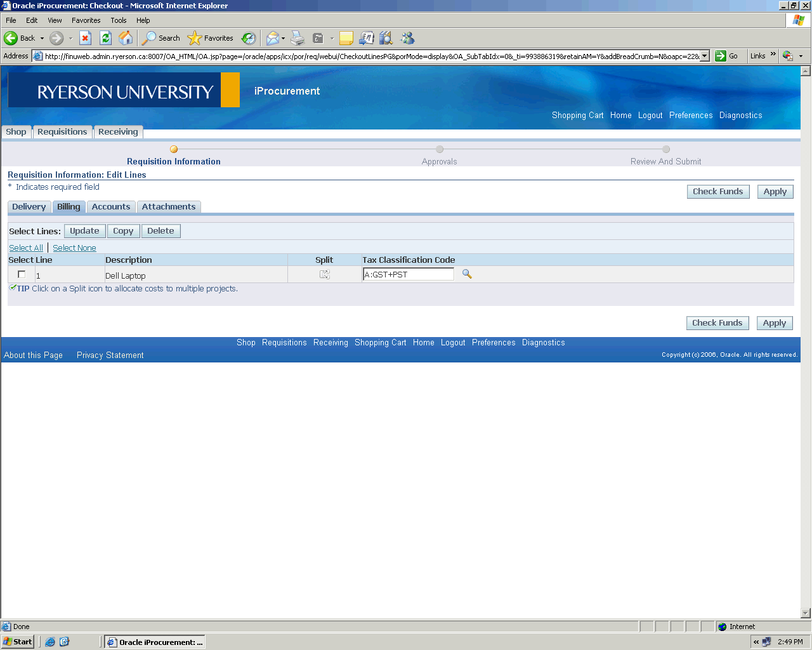Click the Tax Classification Code text field
This screenshot has height=650, width=812.
(x=408, y=274)
